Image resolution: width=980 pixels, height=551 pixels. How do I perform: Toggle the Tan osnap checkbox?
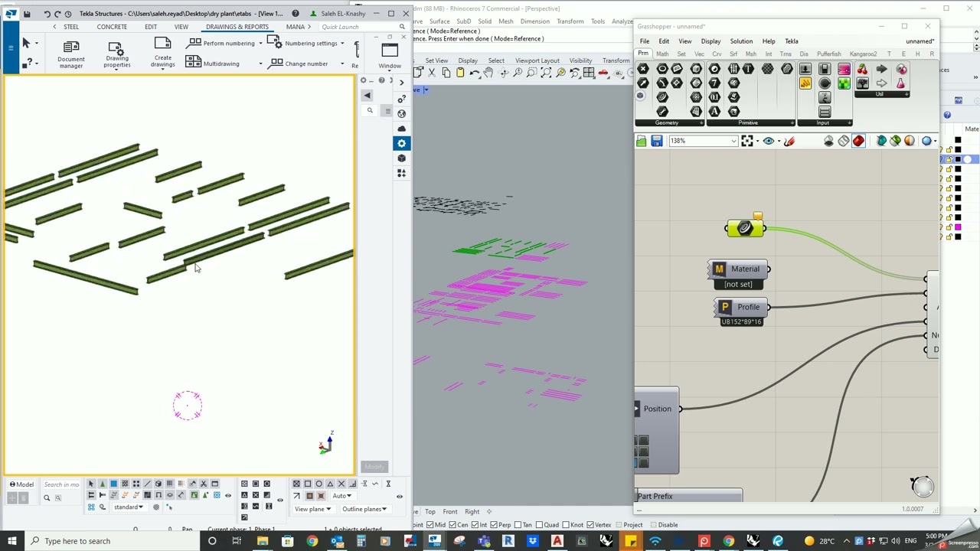[519, 525]
